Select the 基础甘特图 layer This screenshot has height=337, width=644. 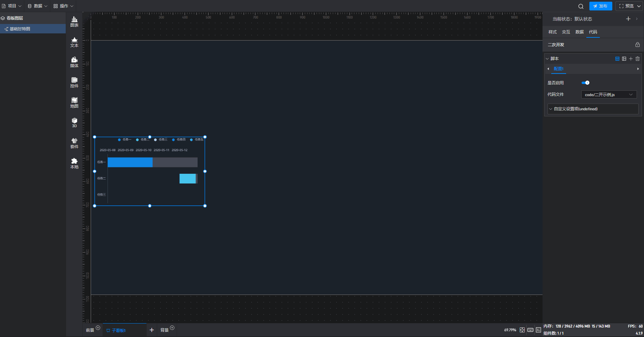pyautogui.click(x=20, y=29)
